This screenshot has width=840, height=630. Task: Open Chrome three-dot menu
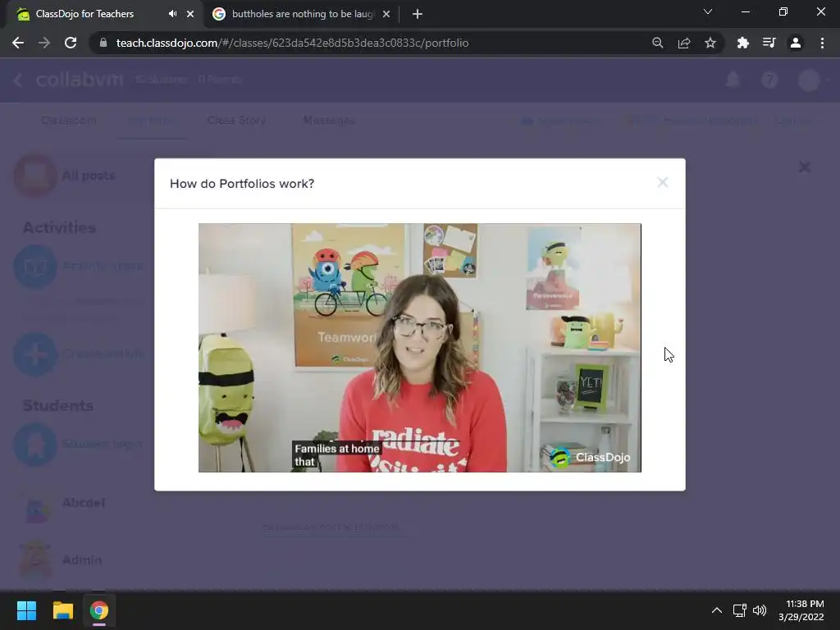pyautogui.click(x=822, y=43)
